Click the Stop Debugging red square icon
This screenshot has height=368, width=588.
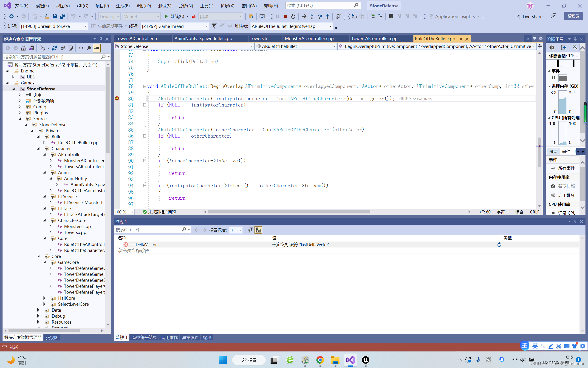tap(286, 17)
